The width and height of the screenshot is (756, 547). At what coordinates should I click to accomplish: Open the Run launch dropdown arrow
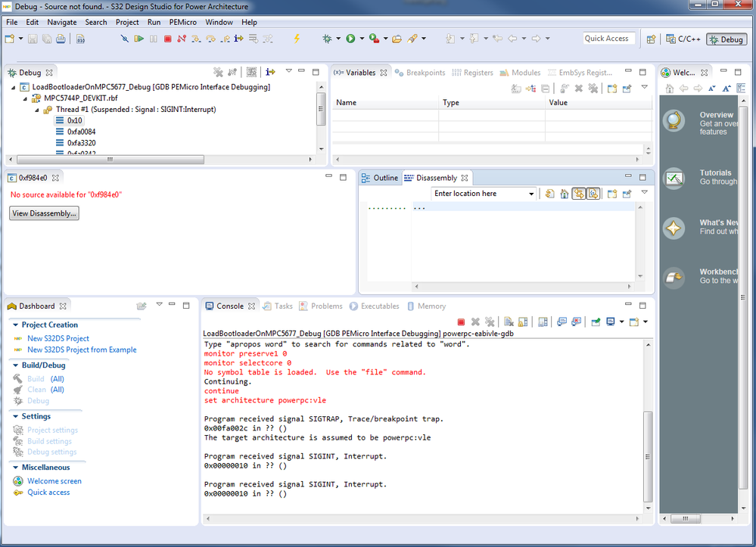[362, 39]
